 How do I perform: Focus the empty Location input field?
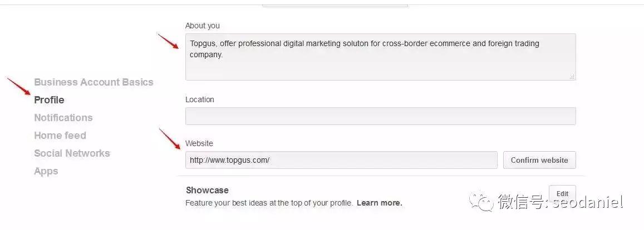(x=380, y=116)
